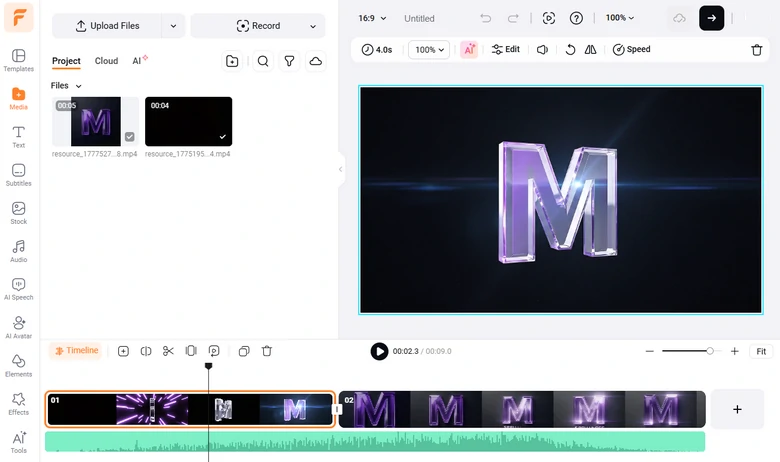The height and width of the screenshot is (462, 780).
Task: Mute the clip audio with speaker icon
Action: click(542, 50)
